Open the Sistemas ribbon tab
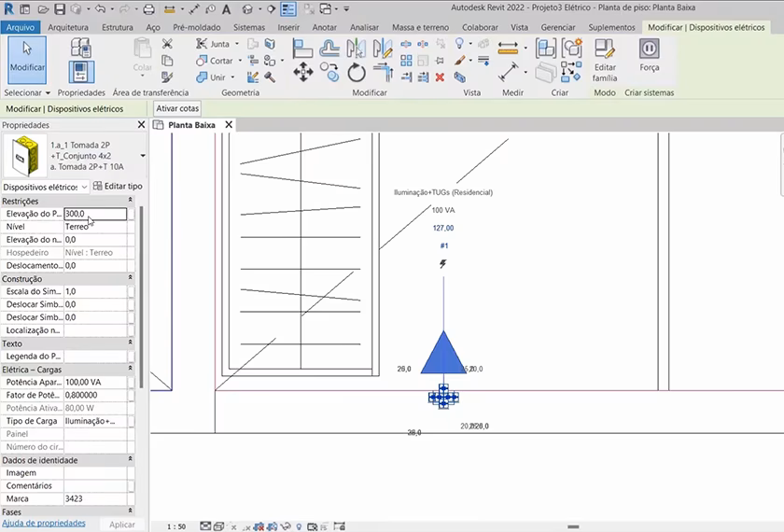Screen dimensions: 784x532 click(x=249, y=28)
